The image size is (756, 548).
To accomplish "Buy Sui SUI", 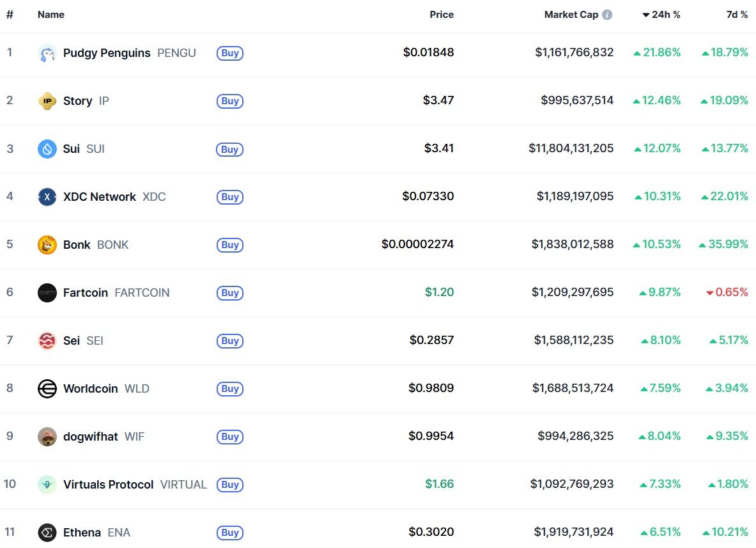I will click(x=230, y=149).
